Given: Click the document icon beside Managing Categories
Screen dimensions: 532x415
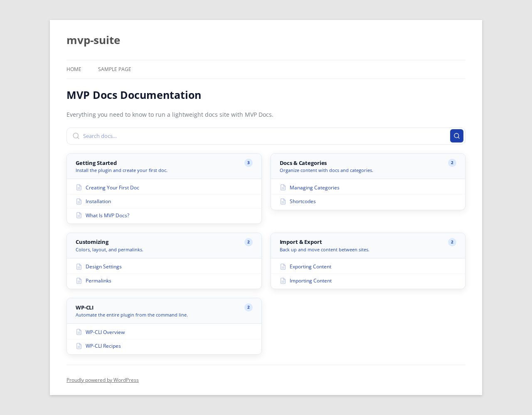Looking at the screenshot, I should coord(283,187).
